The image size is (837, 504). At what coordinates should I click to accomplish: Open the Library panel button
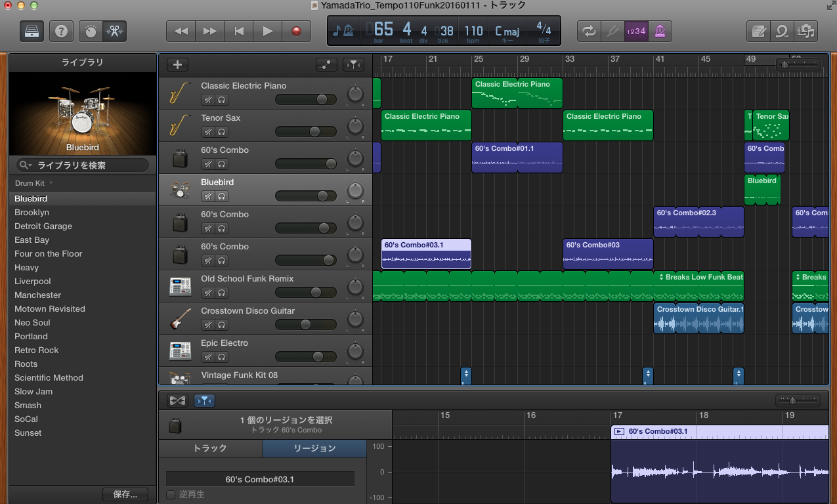(x=32, y=31)
